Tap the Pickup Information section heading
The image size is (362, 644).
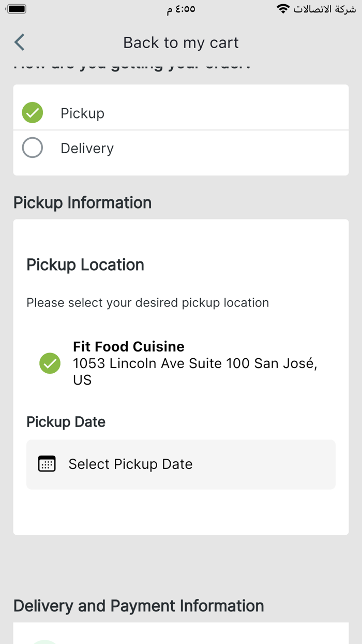(83, 202)
